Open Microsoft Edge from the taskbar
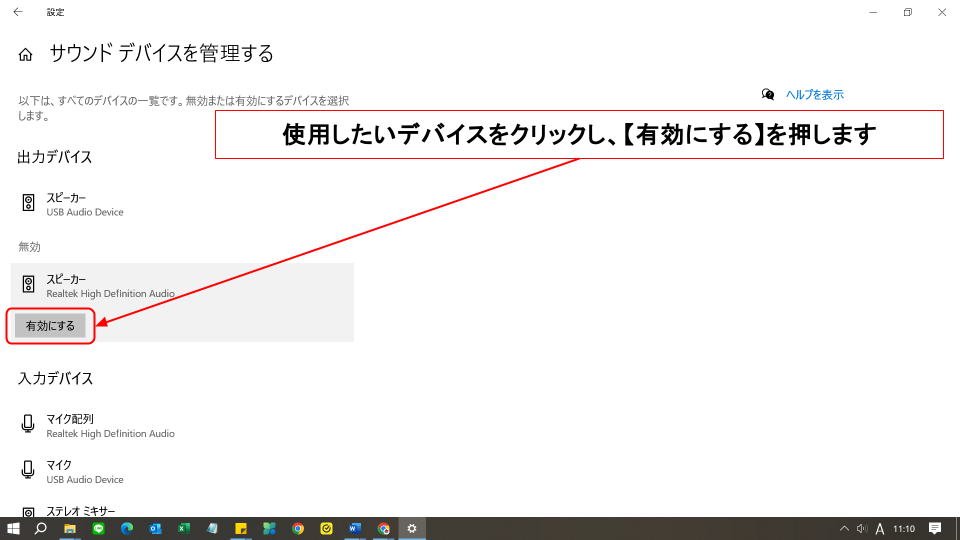Viewport: 960px width, 540px height. (x=127, y=528)
